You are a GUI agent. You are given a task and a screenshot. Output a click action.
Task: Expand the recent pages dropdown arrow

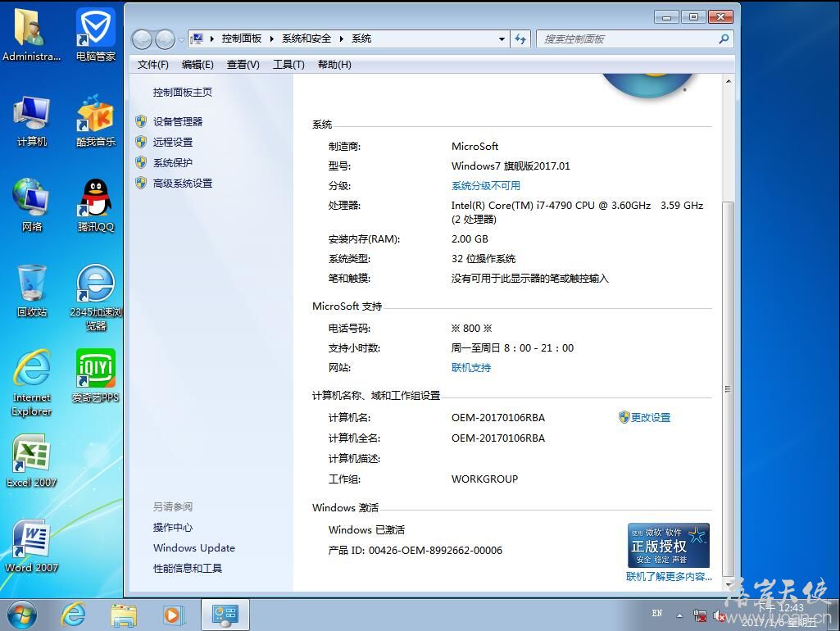click(x=181, y=39)
